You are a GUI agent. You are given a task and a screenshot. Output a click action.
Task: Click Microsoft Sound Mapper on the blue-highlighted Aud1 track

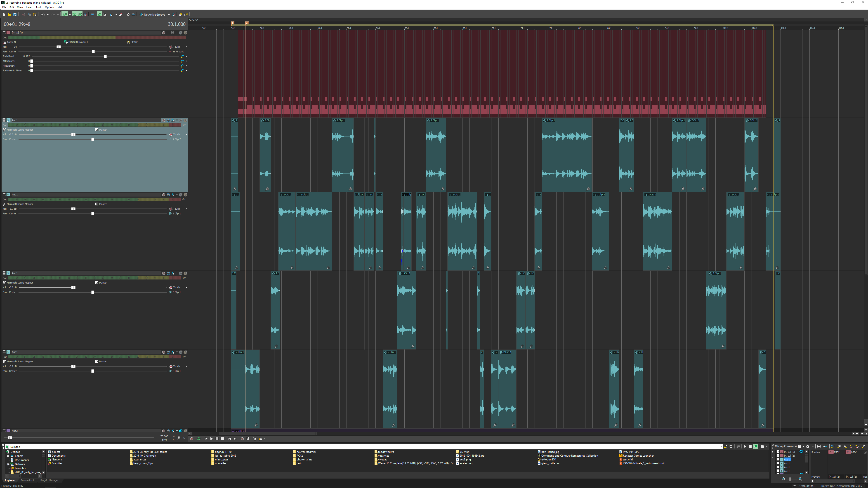18,130
